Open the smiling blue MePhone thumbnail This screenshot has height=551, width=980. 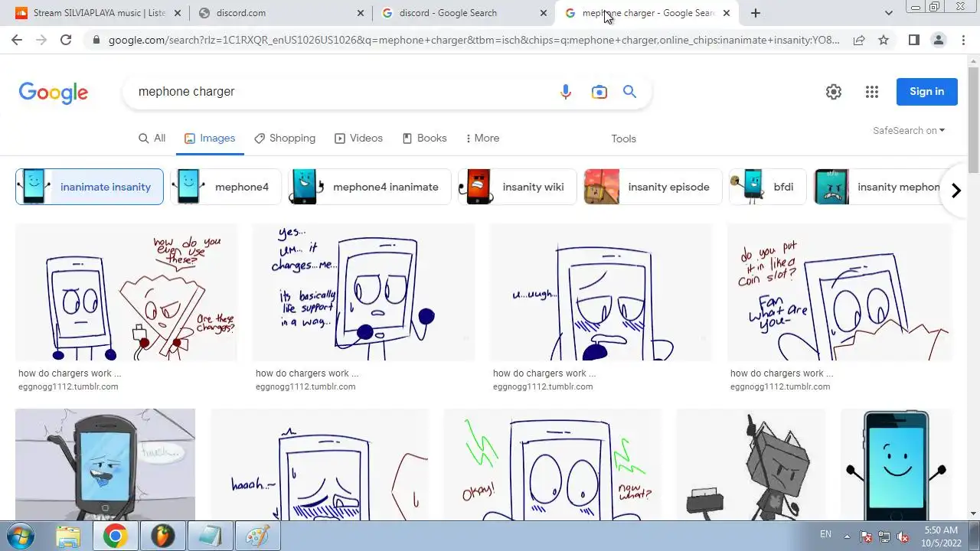click(896, 465)
